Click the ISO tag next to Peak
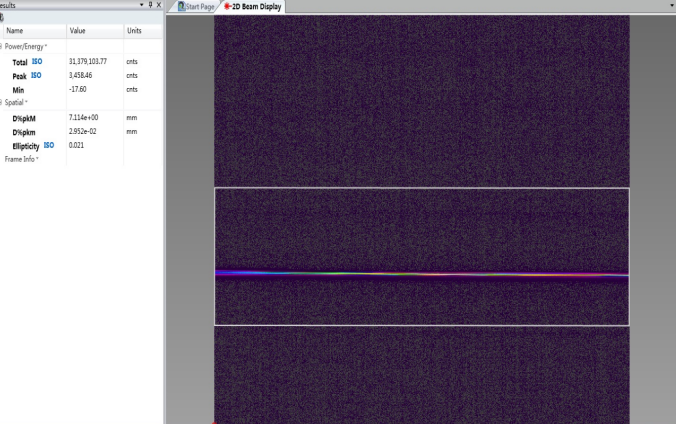The width and height of the screenshot is (676, 424). 36,75
